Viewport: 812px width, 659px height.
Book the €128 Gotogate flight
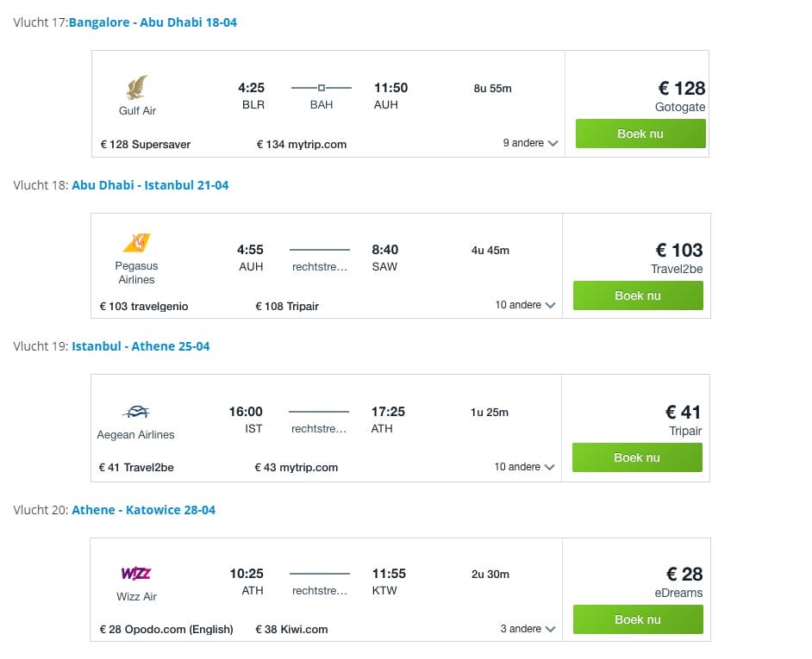(640, 134)
